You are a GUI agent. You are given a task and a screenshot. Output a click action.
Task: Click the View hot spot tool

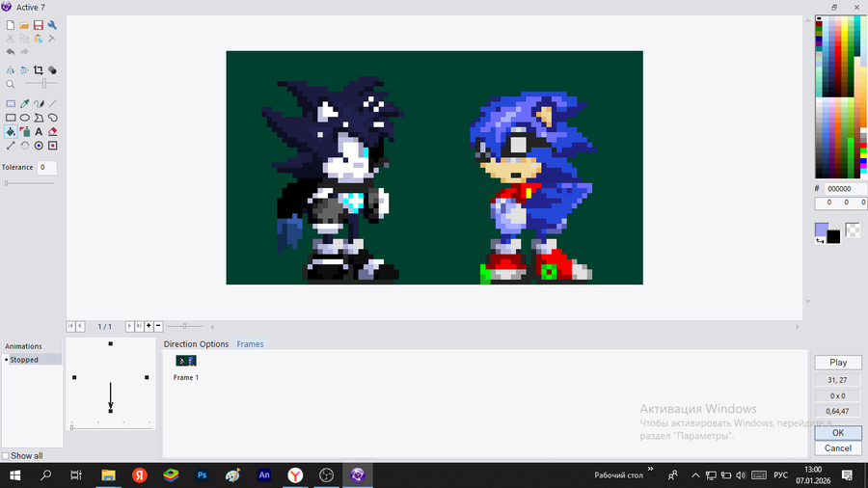point(39,146)
